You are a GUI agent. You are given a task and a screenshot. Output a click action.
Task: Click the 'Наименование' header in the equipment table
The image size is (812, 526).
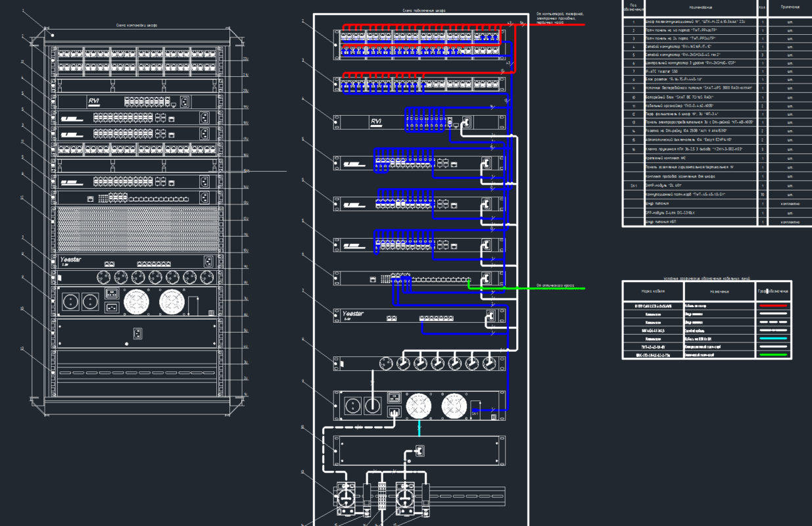(701, 8)
